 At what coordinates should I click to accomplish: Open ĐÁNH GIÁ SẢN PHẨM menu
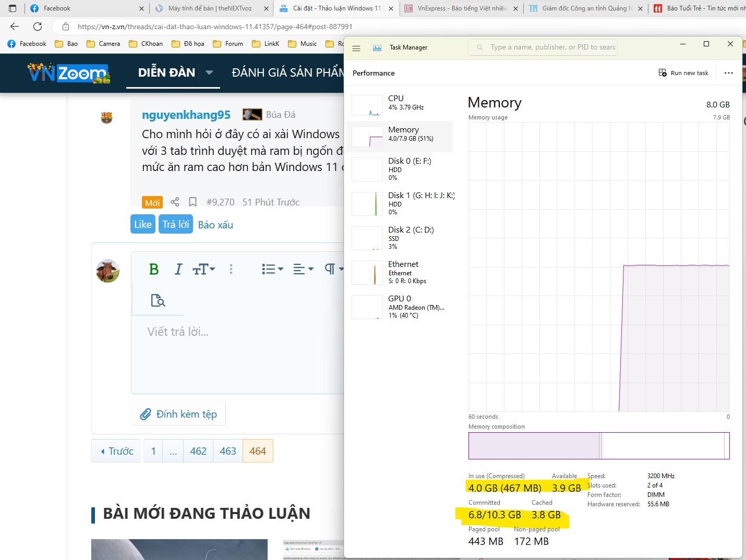click(287, 73)
